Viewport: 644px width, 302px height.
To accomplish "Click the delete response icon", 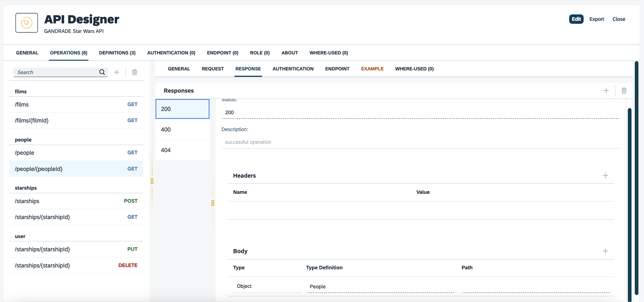I will coord(624,90).
